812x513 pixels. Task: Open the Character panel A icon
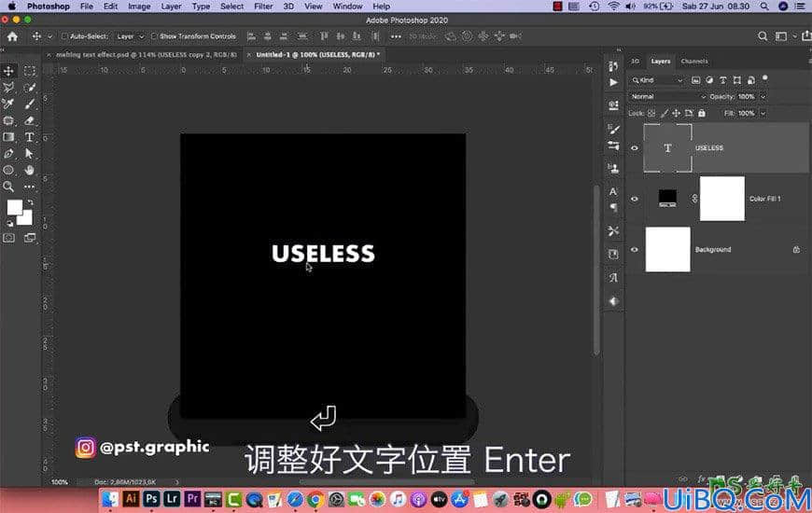point(613,191)
